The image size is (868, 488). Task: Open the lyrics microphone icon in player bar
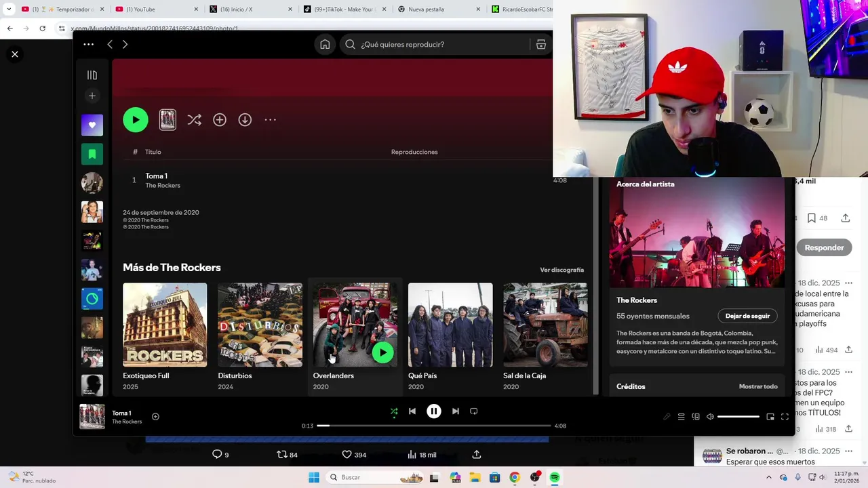click(667, 417)
